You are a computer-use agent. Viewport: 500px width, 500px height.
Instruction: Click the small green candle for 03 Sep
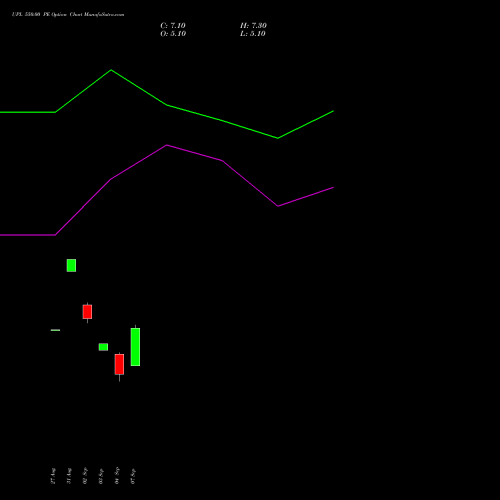[x=103, y=347]
